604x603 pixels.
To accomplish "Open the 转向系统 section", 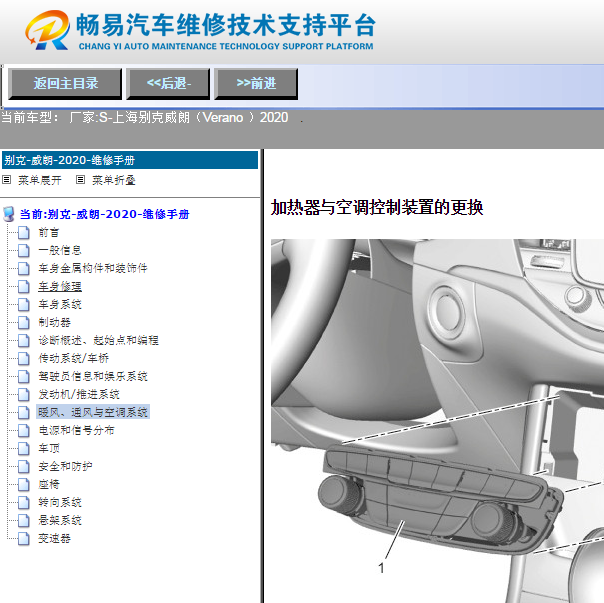I will (x=60, y=502).
